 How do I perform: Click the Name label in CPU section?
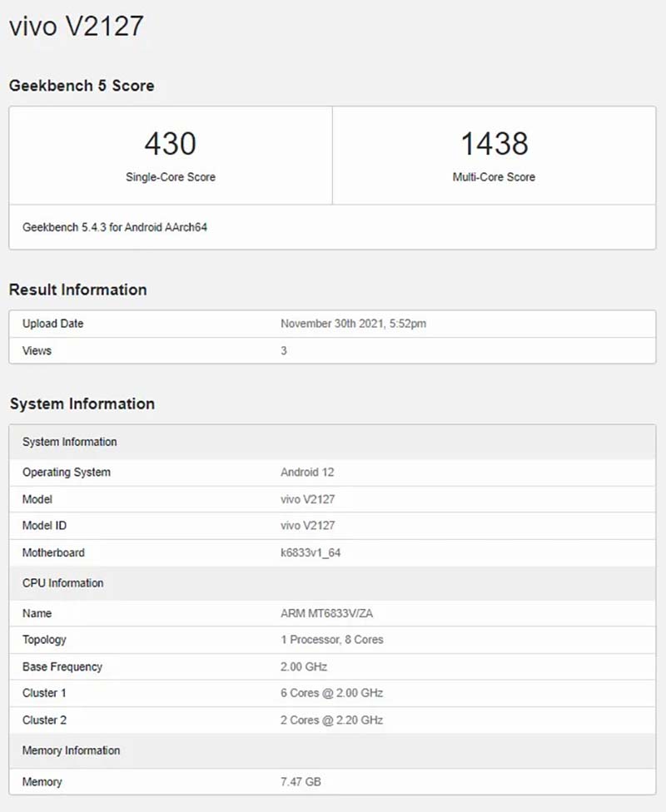[37, 614]
